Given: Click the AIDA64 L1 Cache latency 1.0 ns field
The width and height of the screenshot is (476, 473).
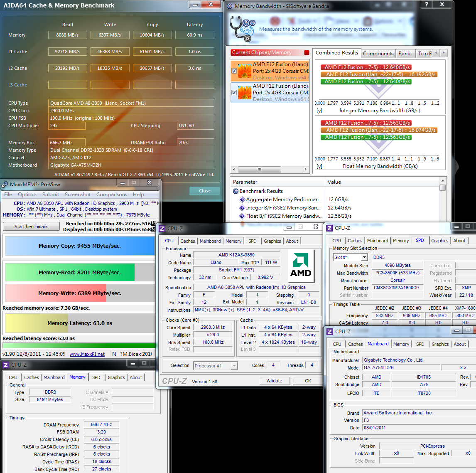Looking at the screenshot, I should tap(194, 52).
